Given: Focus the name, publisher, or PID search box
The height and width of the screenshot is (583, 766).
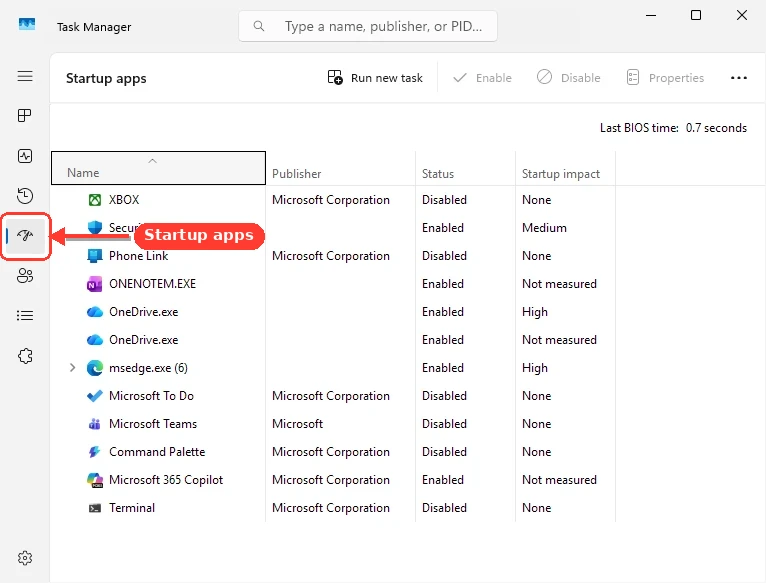Looking at the screenshot, I should pyautogui.click(x=368, y=26).
